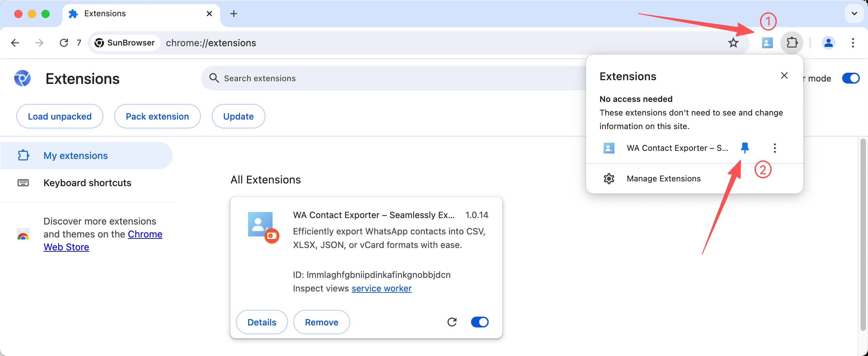Click the pinned WA Contact Exporter toolbar icon

pyautogui.click(x=767, y=43)
